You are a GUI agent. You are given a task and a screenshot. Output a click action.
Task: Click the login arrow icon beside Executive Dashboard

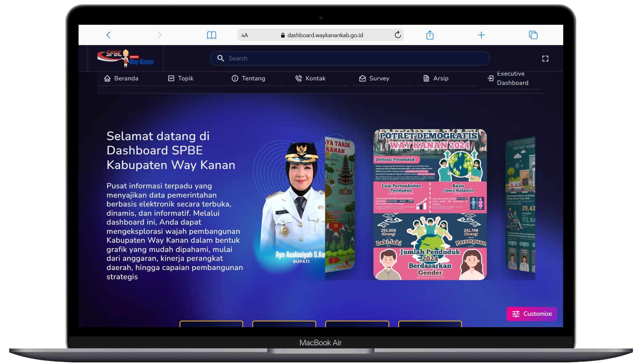(x=491, y=78)
